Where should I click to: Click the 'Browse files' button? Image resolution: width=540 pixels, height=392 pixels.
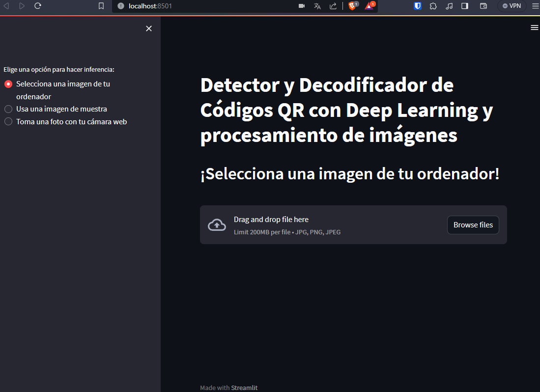tap(473, 224)
